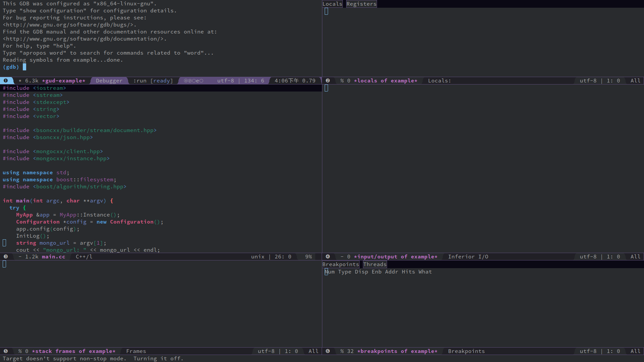Viewport: 644px width, 362px height.
Task: Click window number 6 badge in breakpoints mode line
Action: click(328, 351)
